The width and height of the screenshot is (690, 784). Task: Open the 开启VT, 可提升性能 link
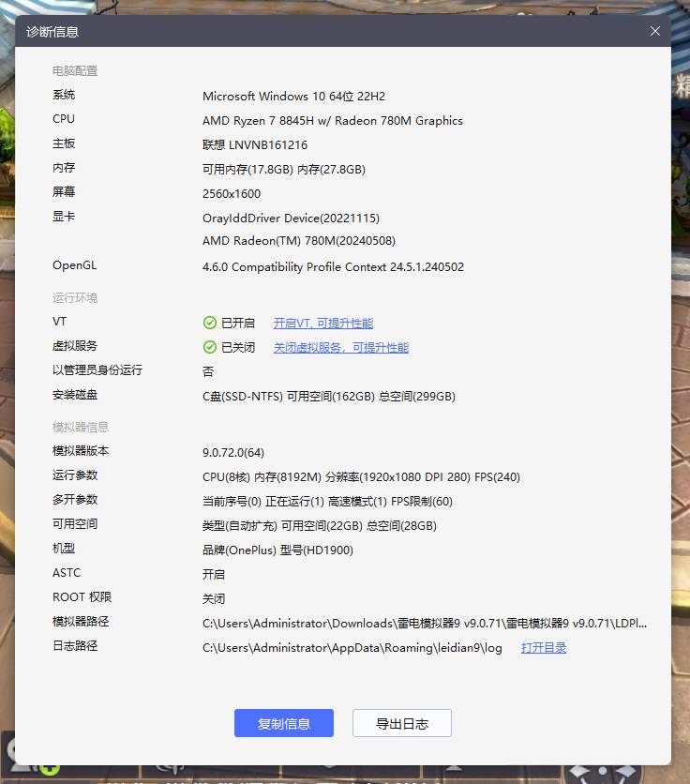click(322, 324)
